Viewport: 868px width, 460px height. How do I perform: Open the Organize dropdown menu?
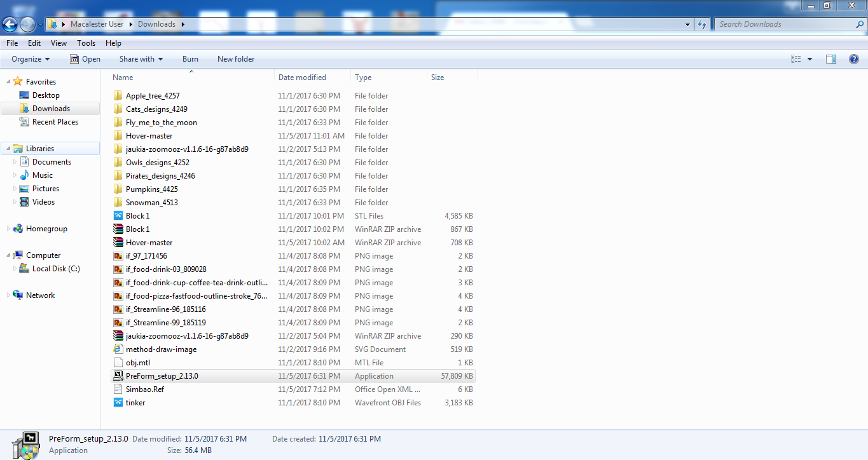(x=31, y=59)
